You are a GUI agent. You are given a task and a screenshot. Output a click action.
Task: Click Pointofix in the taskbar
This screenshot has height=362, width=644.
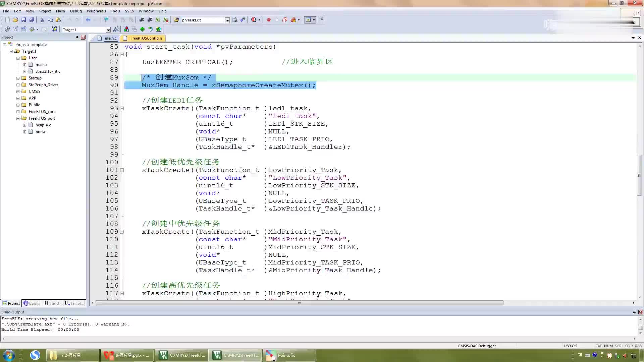pos(289,355)
